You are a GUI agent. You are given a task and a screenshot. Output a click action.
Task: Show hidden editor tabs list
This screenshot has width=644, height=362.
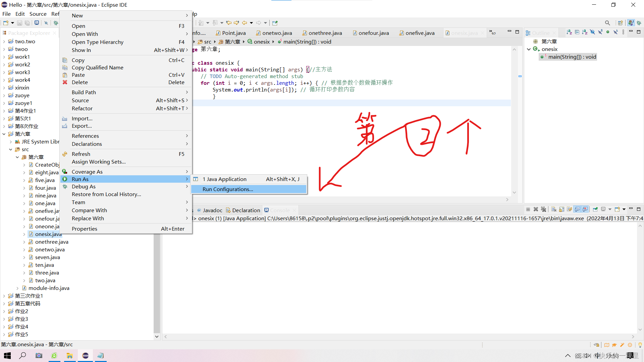click(x=493, y=33)
